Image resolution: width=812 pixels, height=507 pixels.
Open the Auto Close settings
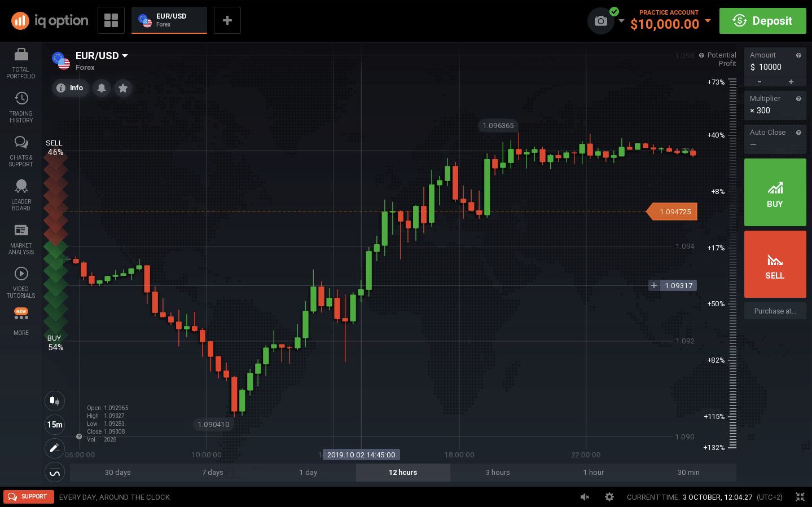(775, 139)
